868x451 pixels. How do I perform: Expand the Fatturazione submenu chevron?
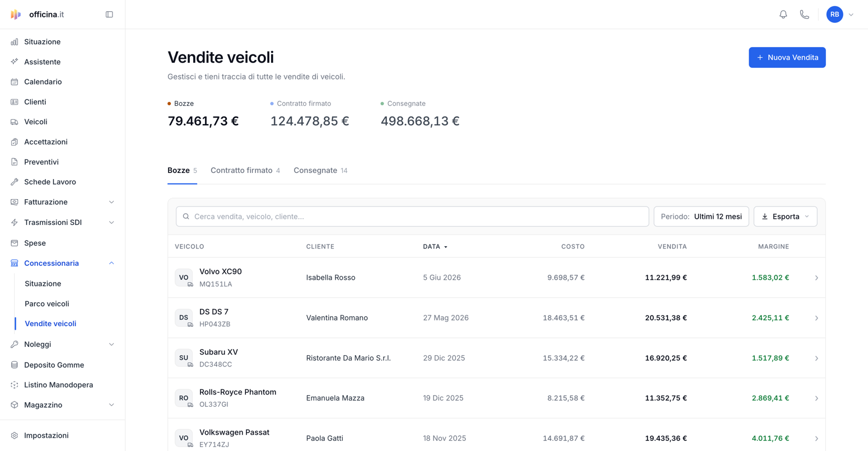pyautogui.click(x=111, y=202)
